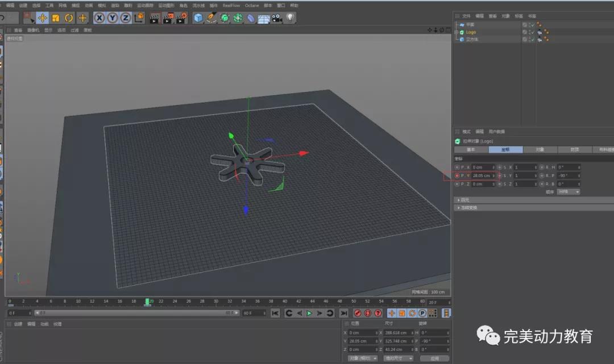The height and width of the screenshot is (364, 614).
Task: Switch to the 坐标 tab in attributes
Action: [x=505, y=150]
